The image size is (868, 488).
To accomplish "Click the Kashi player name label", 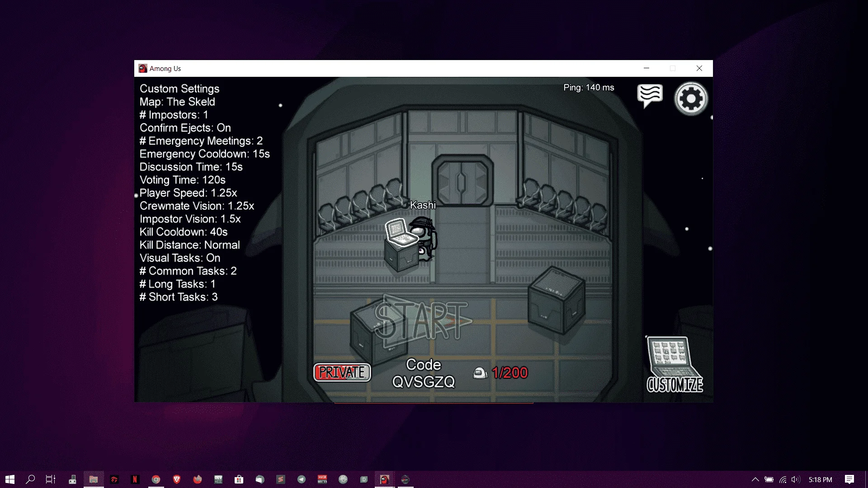I will tap(423, 205).
